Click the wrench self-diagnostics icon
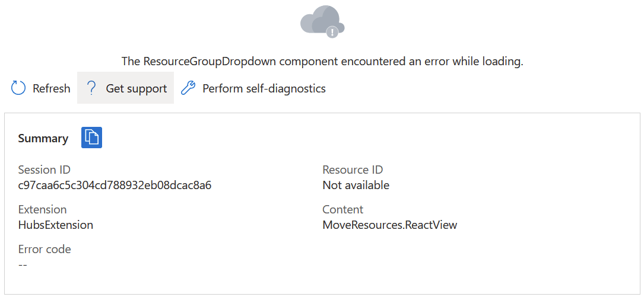The height and width of the screenshot is (297, 644). click(188, 88)
